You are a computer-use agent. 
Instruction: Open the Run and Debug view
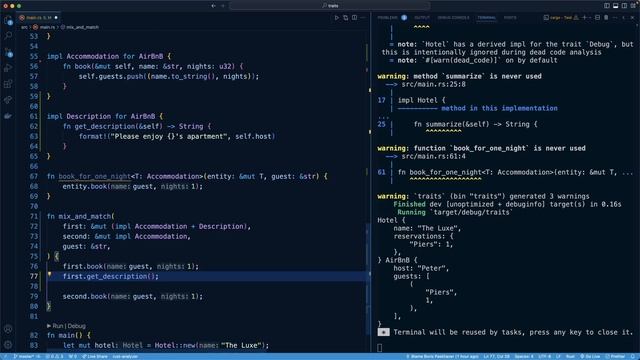tap(8, 68)
